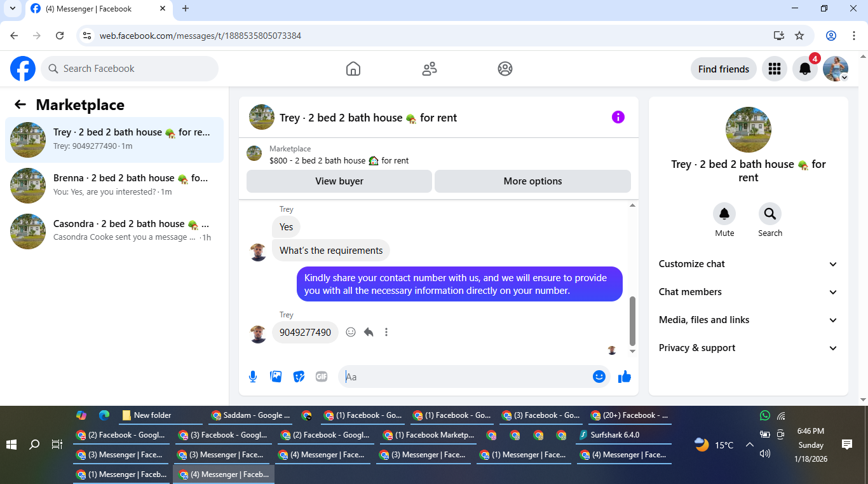Open Chrome three-dot menu
The width and height of the screenshot is (868, 484).
[855, 36]
